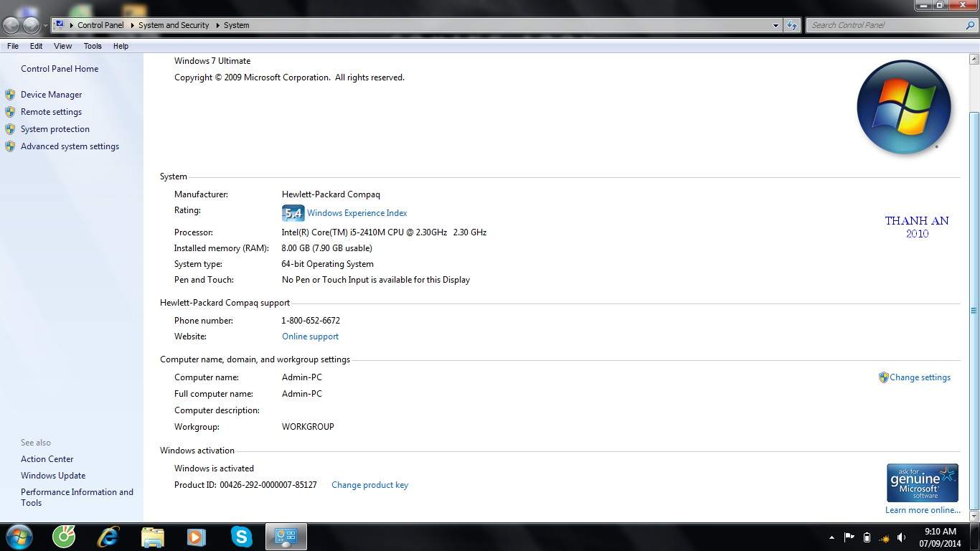This screenshot has height=551, width=980.
Task: Go to Control Panel Home
Action: (x=60, y=69)
